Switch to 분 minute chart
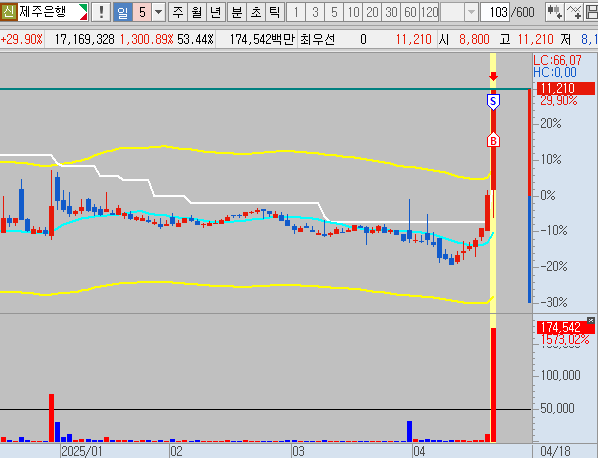The width and height of the screenshot is (598, 458). (x=237, y=12)
